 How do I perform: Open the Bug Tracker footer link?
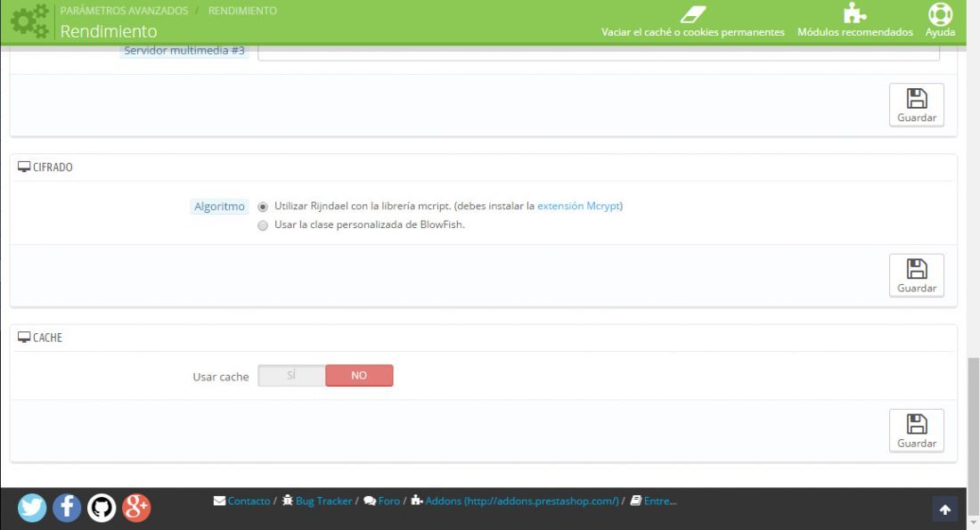click(323, 501)
